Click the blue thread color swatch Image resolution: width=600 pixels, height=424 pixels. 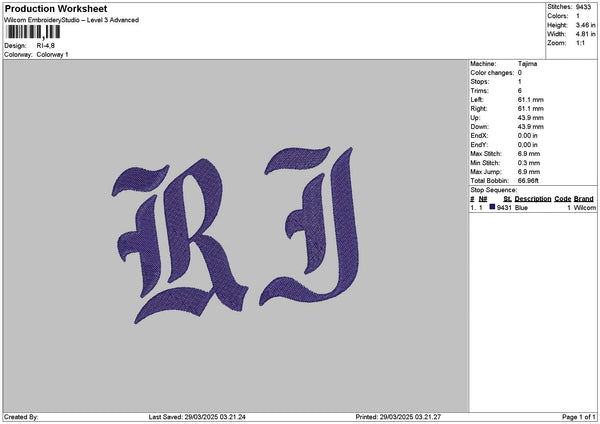pos(492,208)
